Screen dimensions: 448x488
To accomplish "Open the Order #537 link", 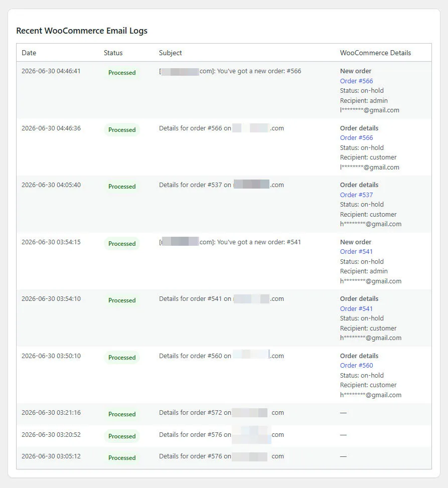I will pyautogui.click(x=356, y=195).
